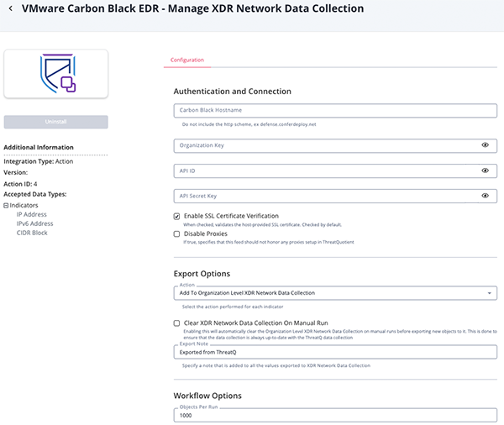Screen dimensions: 504x425
Task: Uncheck Enable SSL Certificate Verification
Action: (x=176, y=217)
